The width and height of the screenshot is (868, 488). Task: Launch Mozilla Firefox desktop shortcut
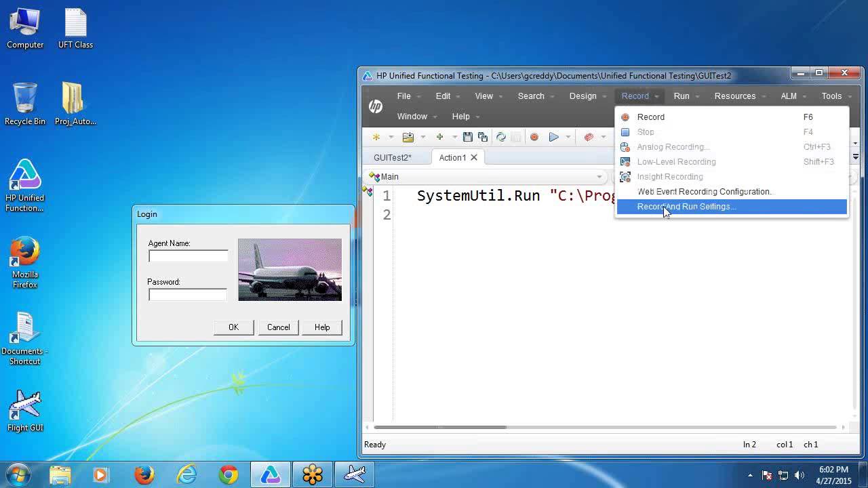pos(25,263)
